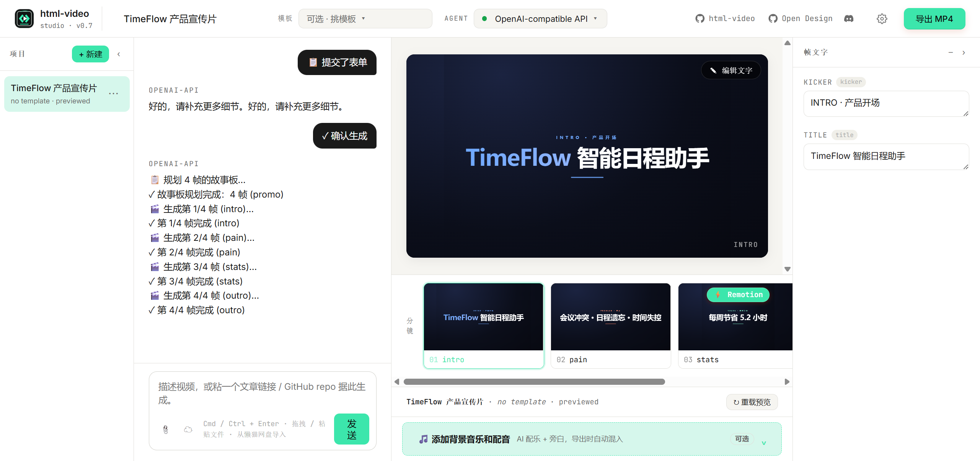This screenshot has height=461, width=980.
Task: Click the html-video app logo icon
Action: click(x=24, y=18)
